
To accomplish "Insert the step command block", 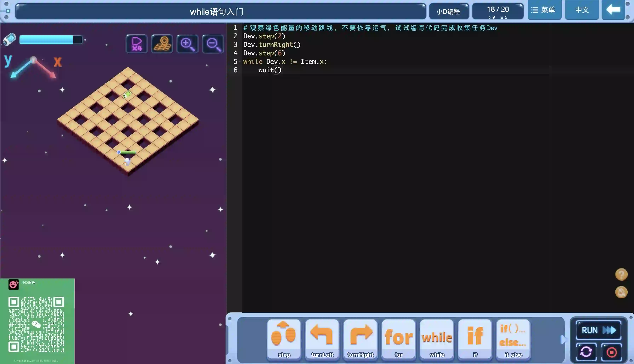I will (284, 339).
